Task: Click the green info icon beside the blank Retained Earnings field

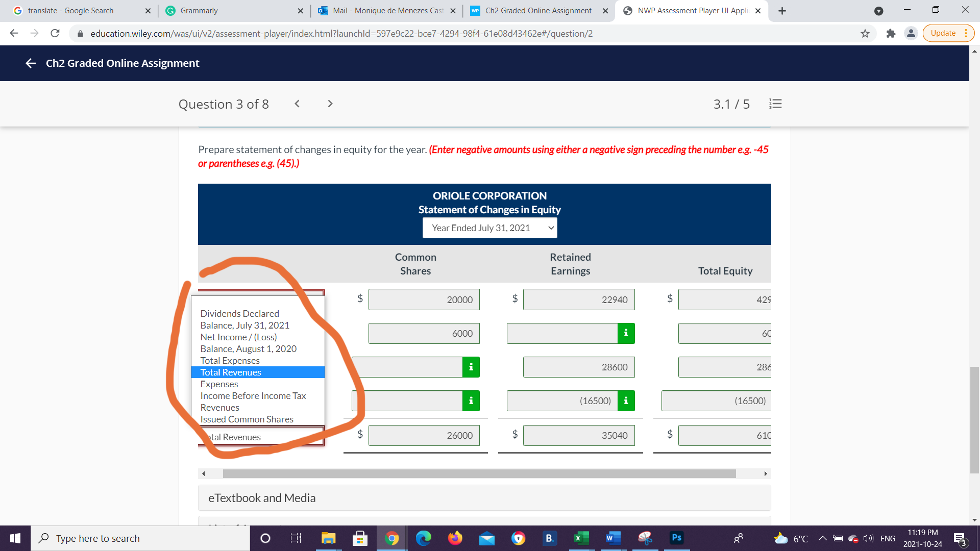Action: pyautogui.click(x=626, y=333)
